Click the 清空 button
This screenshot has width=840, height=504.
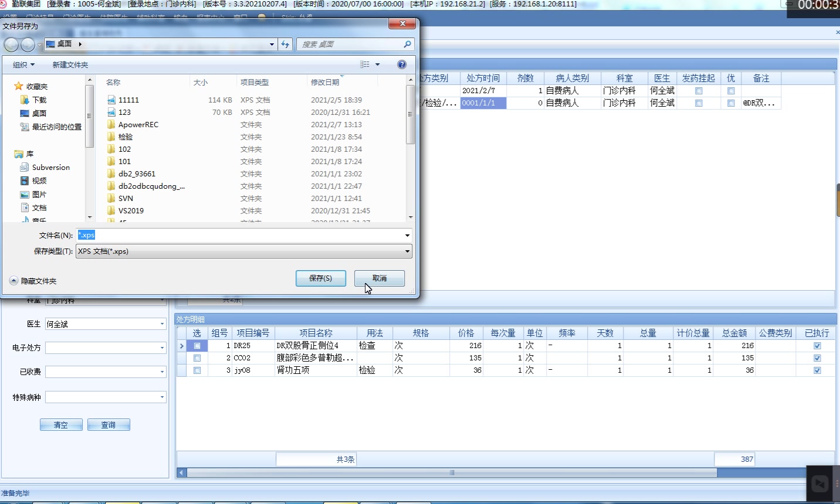coord(61,425)
